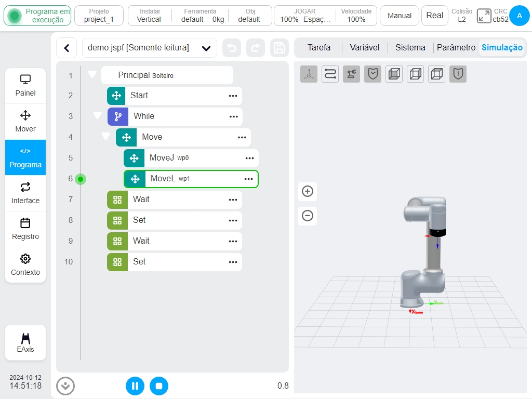532x399 pixels.
Task: Switch to the Variável tab
Action: (365, 47)
